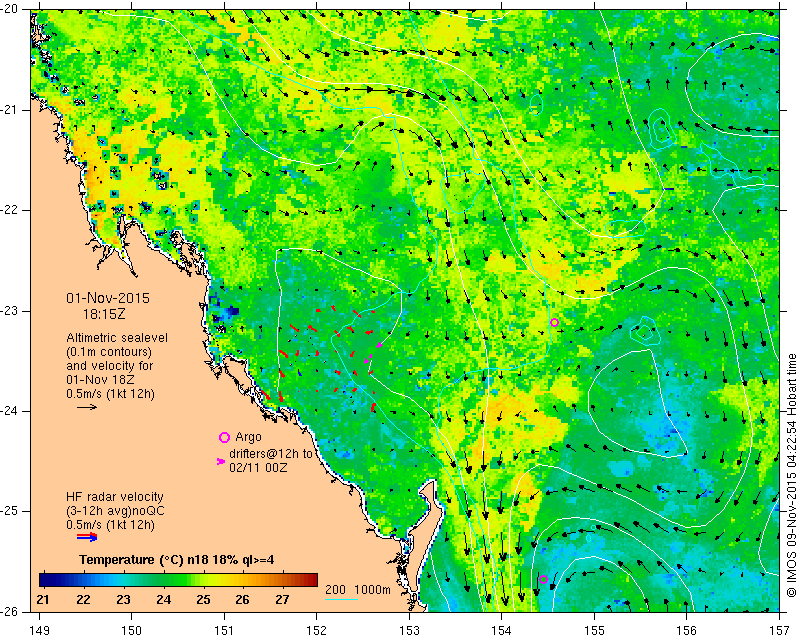Click the '(0.1m contours)' text line
This screenshot has height=640, width=800.
pyautogui.click(x=109, y=352)
